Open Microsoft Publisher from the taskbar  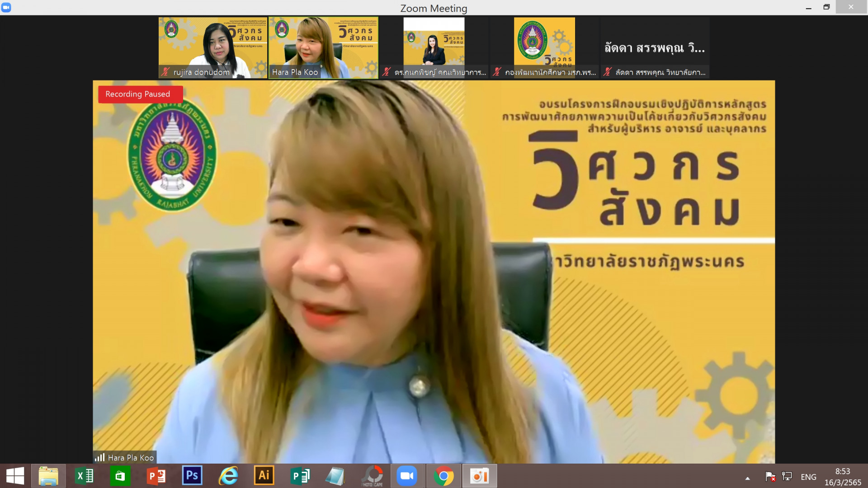[300, 476]
